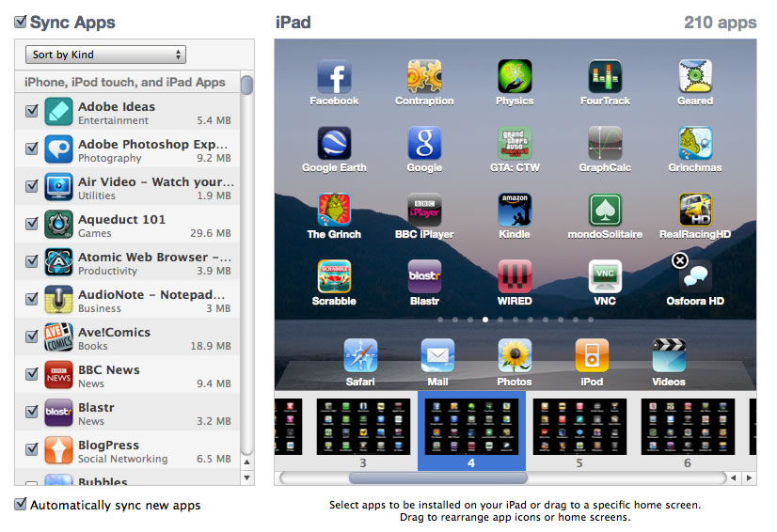This screenshot has height=532, width=777.
Task: Click the Air Video list icon
Action: (58, 186)
